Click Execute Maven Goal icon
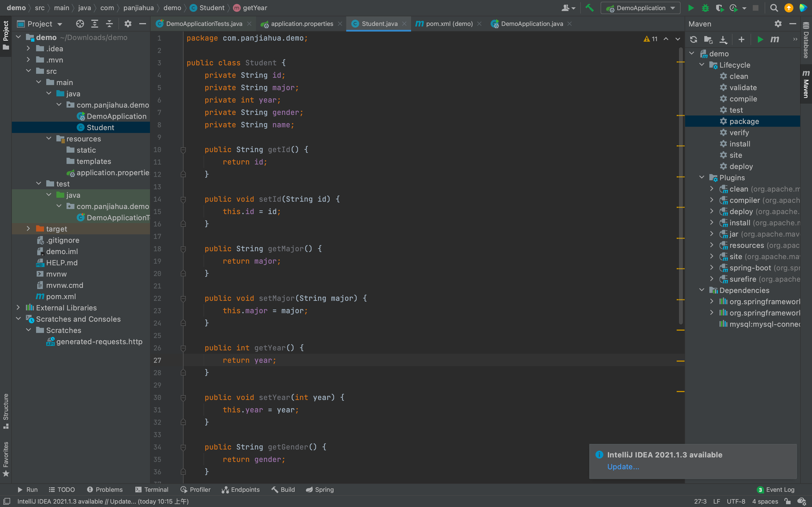This screenshot has height=507, width=812. (x=775, y=39)
